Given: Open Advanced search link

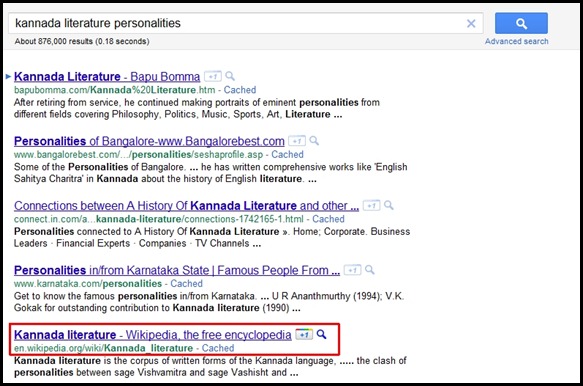Looking at the screenshot, I should [516, 41].
